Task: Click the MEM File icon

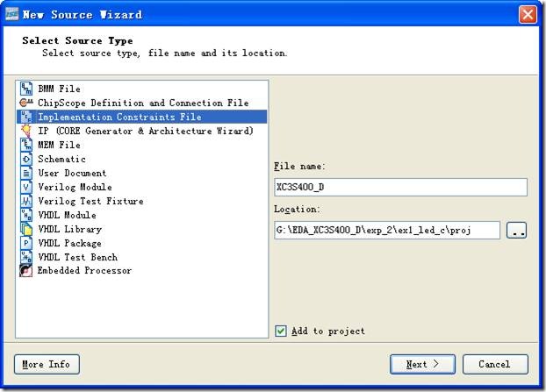Action: click(x=25, y=145)
